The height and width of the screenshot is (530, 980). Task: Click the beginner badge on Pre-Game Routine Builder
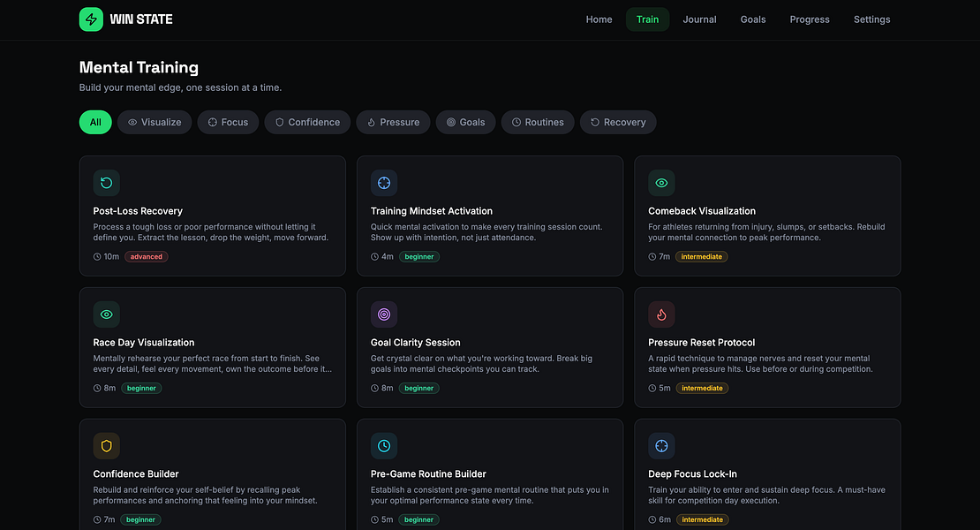point(418,519)
